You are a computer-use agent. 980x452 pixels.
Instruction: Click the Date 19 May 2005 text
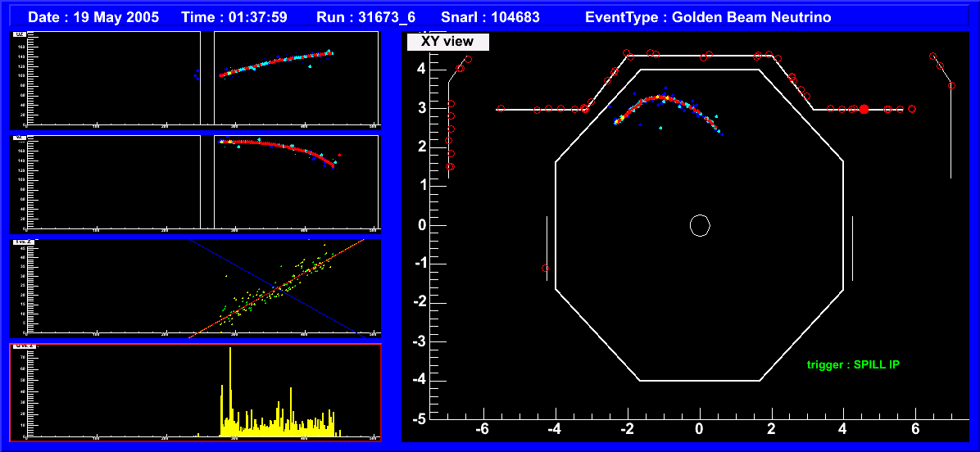point(93,16)
